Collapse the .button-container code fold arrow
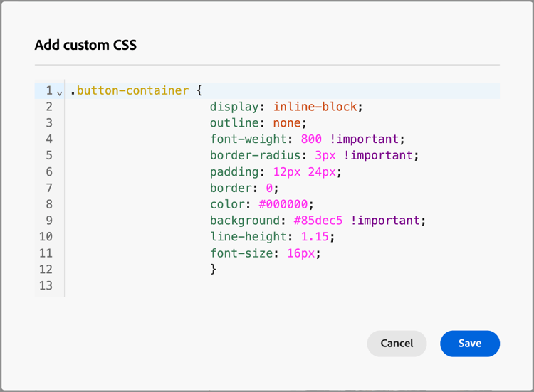Viewport: 534px width, 392px height. click(x=60, y=92)
